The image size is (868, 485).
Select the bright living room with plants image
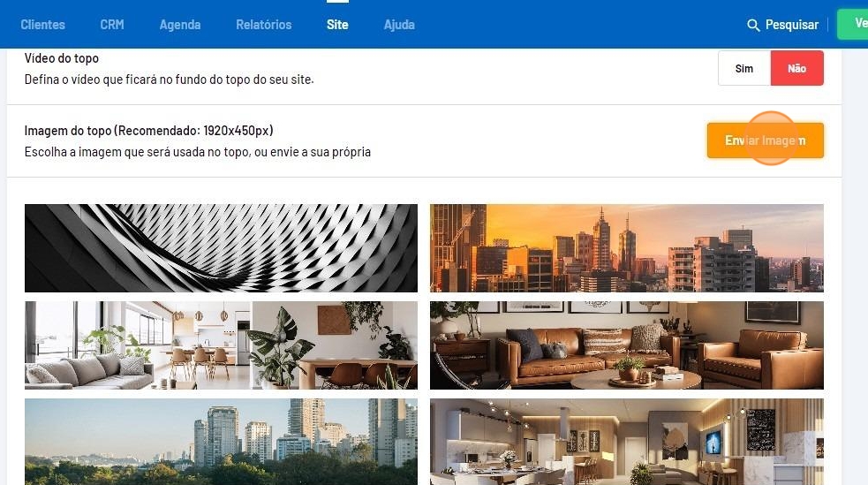coord(221,345)
